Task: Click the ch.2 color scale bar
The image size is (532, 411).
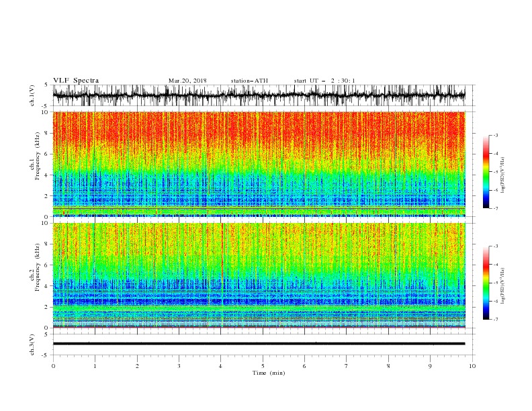Action: click(486, 283)
